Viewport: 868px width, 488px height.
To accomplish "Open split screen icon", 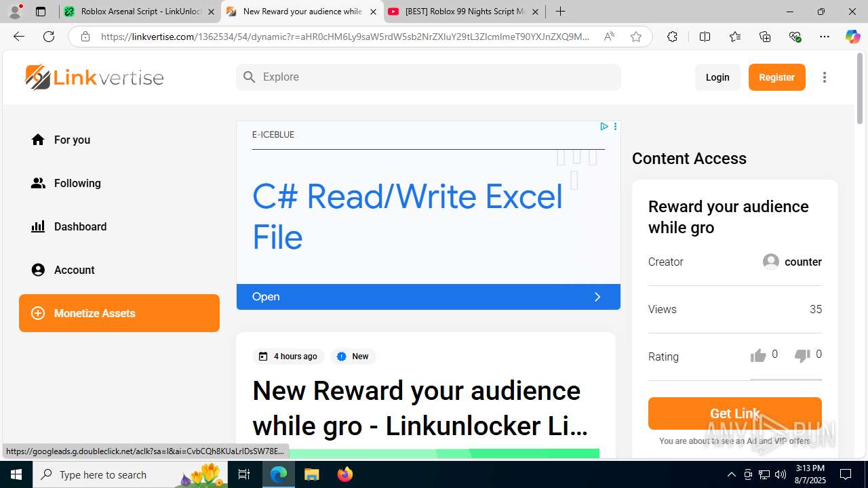I will click(x=705, y=37).
